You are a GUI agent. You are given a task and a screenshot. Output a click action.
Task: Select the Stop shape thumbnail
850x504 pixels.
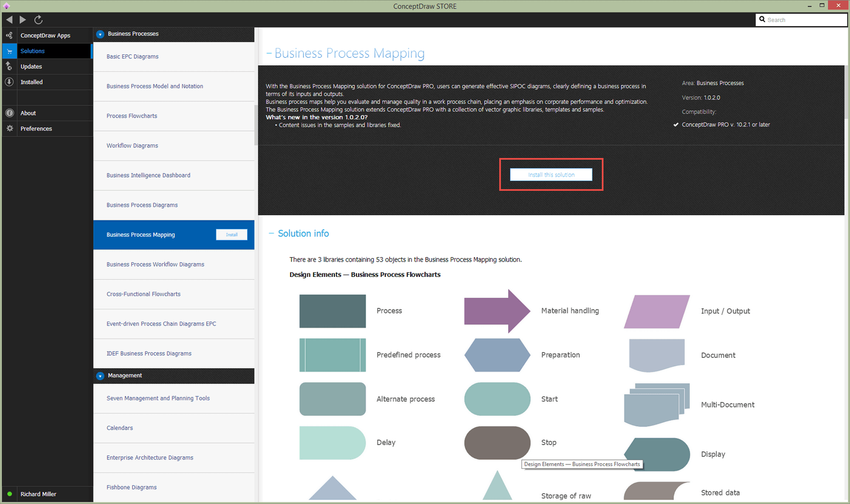click(x=497, y=443)
